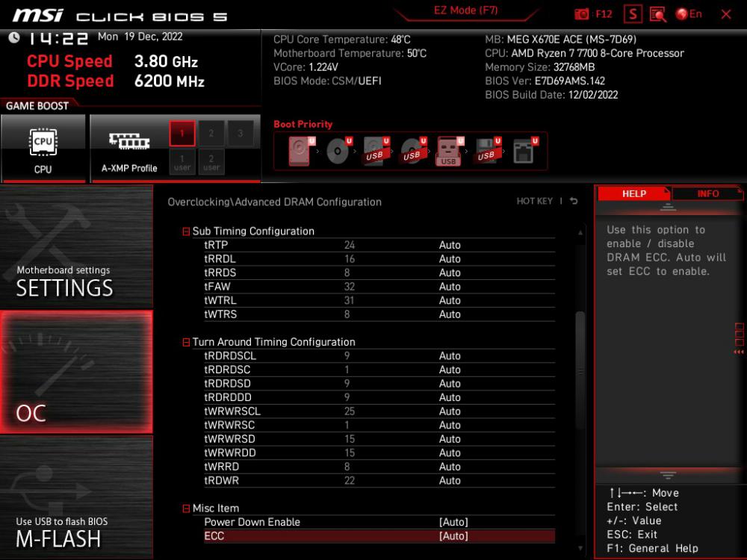Select the tRDRDDD timing row
Image resolution: width=747 pixels, height=560 pixels.
[379, 397]
